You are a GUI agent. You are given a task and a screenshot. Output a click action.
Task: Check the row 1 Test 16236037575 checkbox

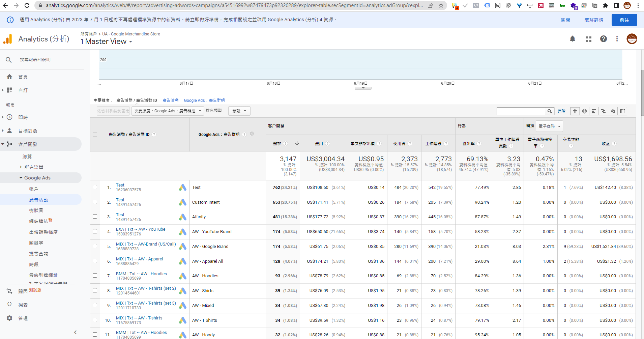(x=95, y=187)
